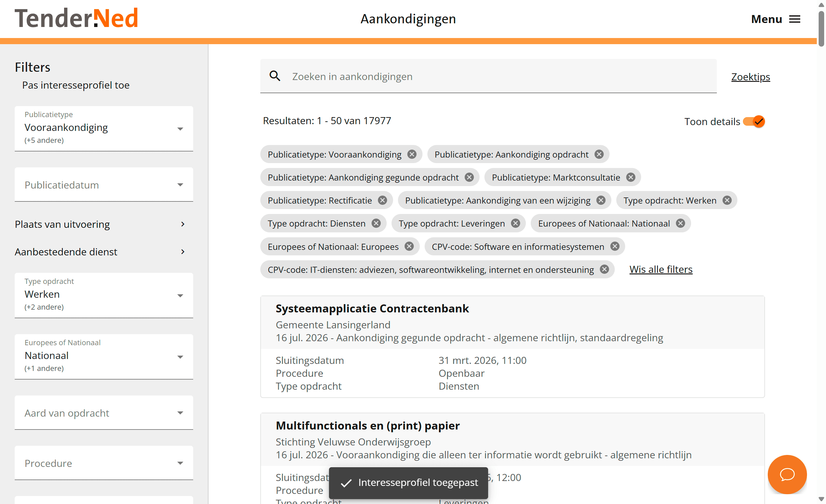Click the Aankondigingen page heading
826x504 pixels.
coord(408,19)
